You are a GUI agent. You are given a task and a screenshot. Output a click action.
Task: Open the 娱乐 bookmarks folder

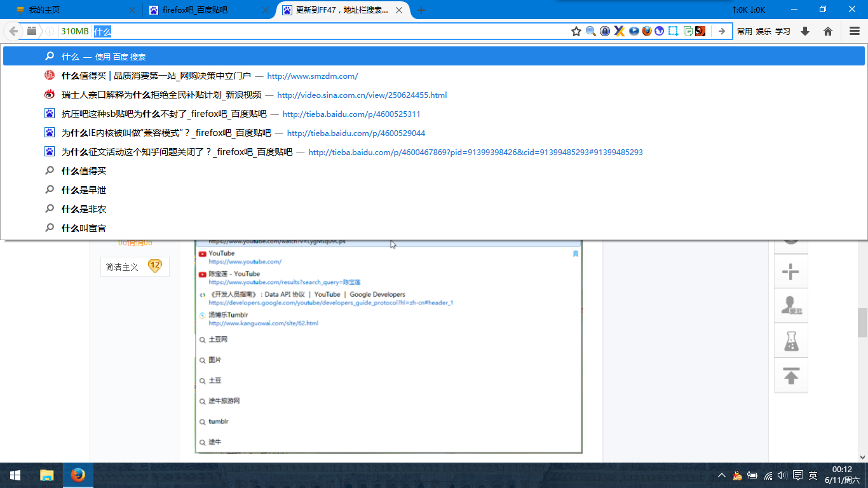tap(764, 31)
